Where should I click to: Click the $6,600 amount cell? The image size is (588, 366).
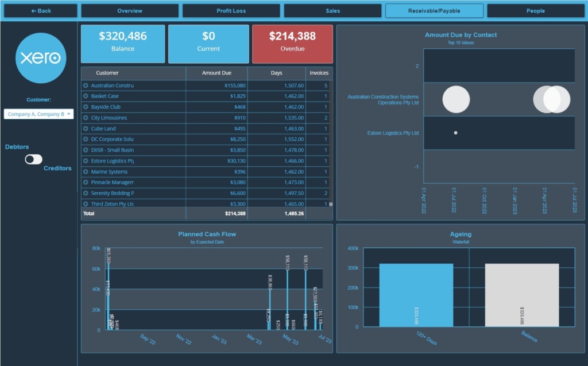point(238,193)
